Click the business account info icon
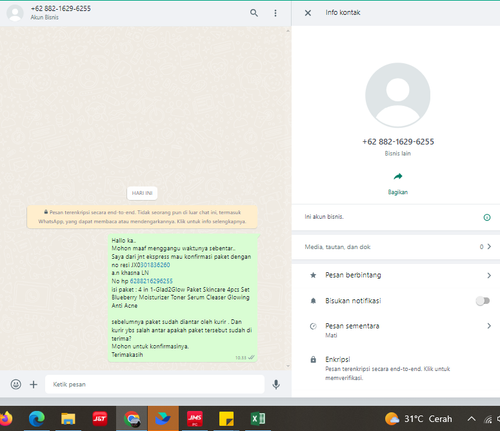500x431 pixels. [x=487, y=217]
